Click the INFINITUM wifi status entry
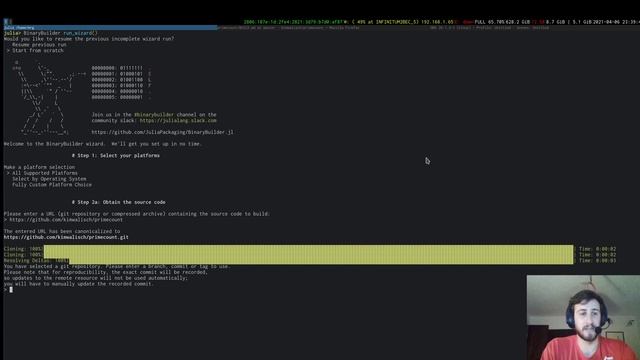Image resolution: width=640 pixels, height=360 pixels. 386,22
